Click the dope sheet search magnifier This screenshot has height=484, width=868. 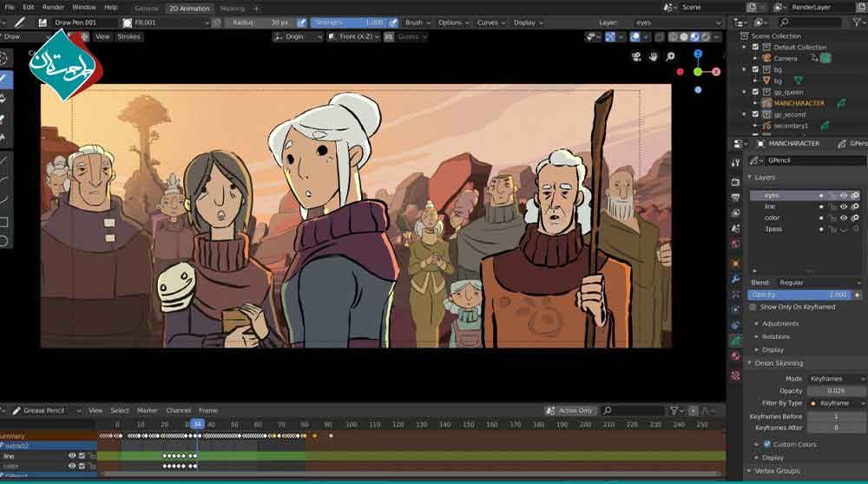point(608,410)
